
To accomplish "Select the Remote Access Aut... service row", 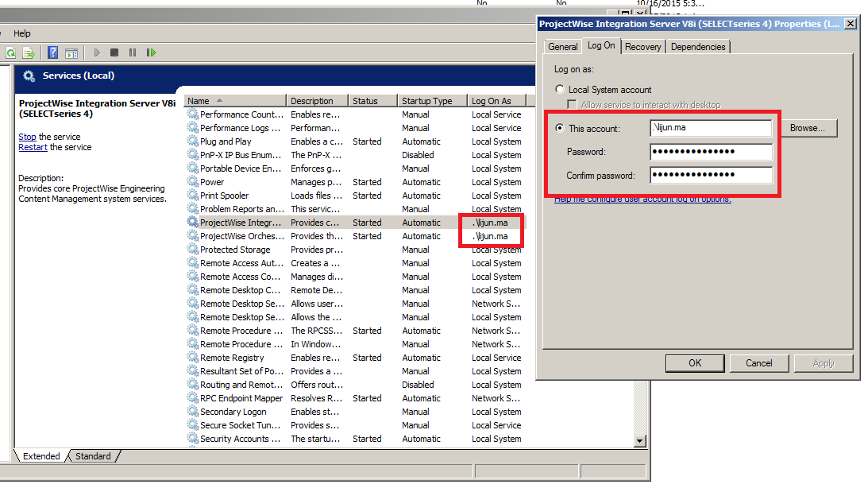I will coord(354,263).
